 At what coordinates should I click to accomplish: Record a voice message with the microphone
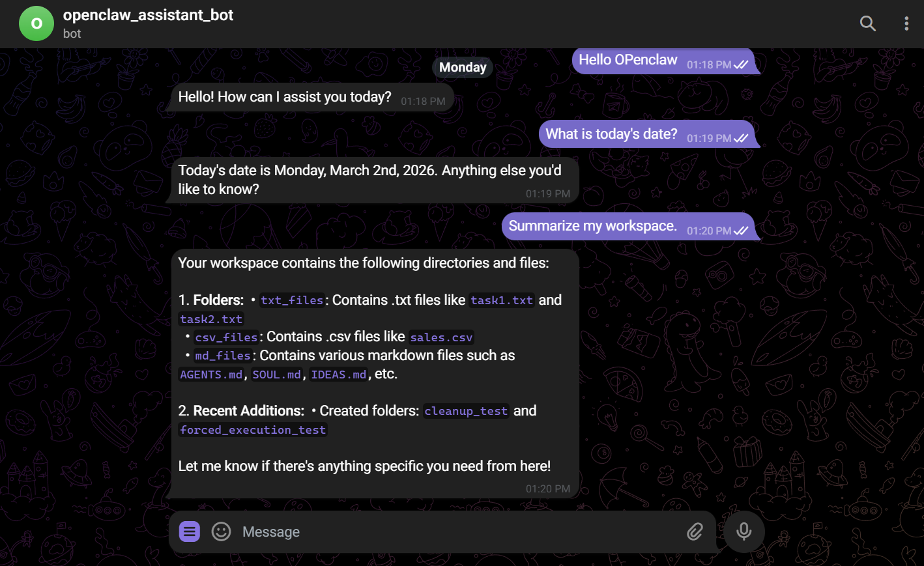coord(744,531)
